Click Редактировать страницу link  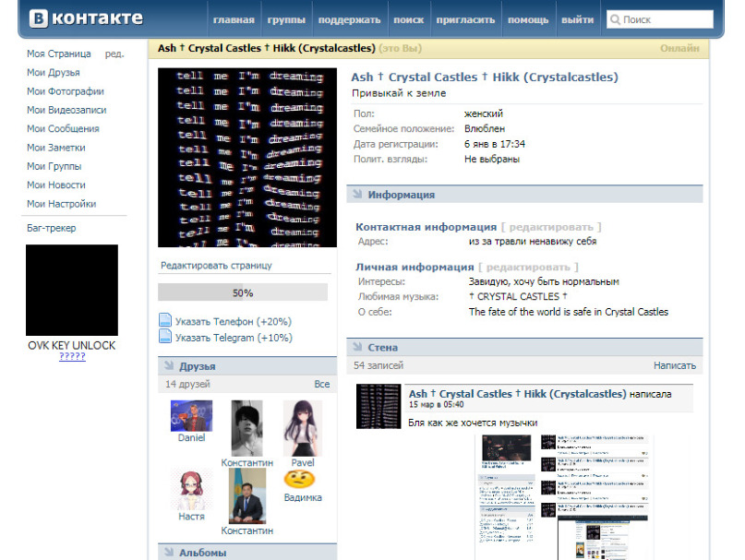(216, 266)
